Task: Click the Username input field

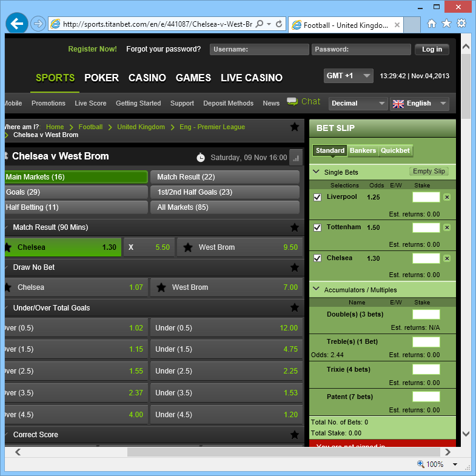Action: (x=260, y=50)
